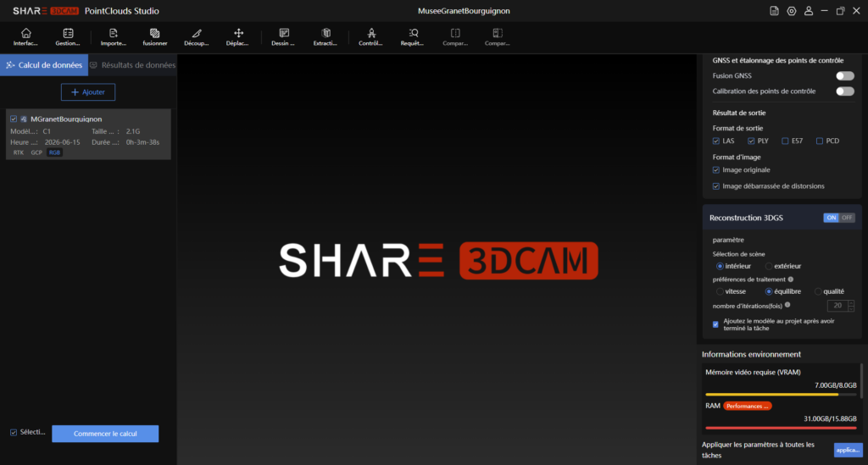Open the Interface home toolbar icon

(x=25, y=37)
